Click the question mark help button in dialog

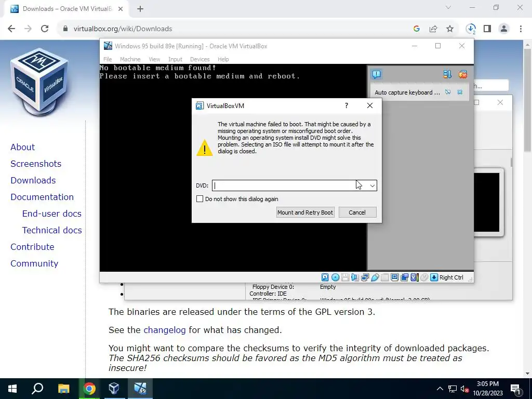(x=347, y=105)
